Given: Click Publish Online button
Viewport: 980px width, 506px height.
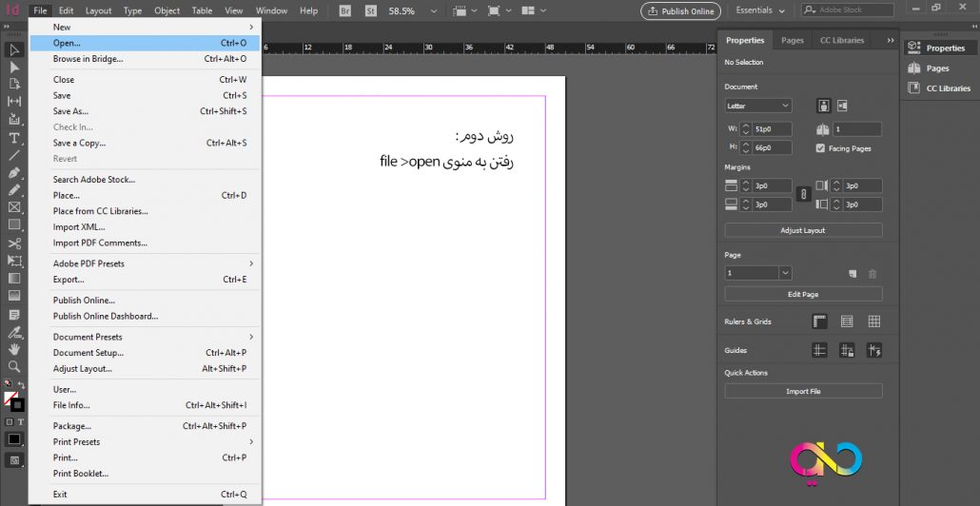Looking at the screenshot, I should 680,11.
